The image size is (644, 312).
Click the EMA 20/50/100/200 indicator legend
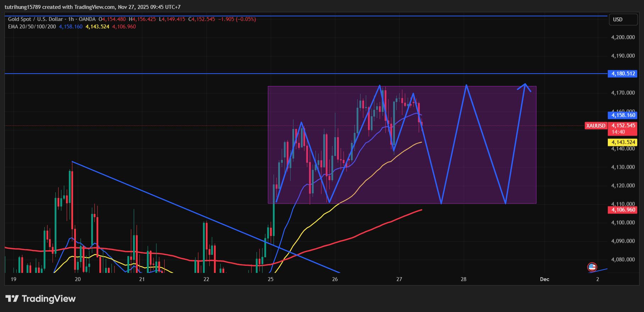point(32,27)
